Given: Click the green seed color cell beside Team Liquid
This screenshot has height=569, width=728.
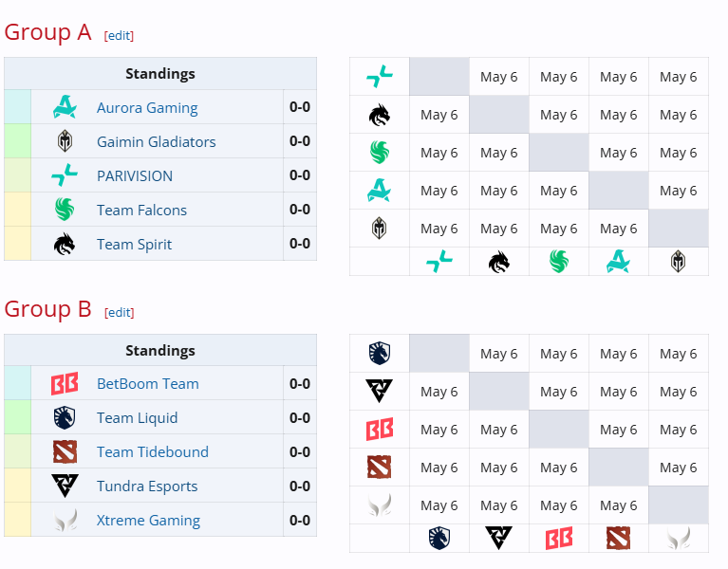Looking at the screenshot, I should [x=18, y=417].
